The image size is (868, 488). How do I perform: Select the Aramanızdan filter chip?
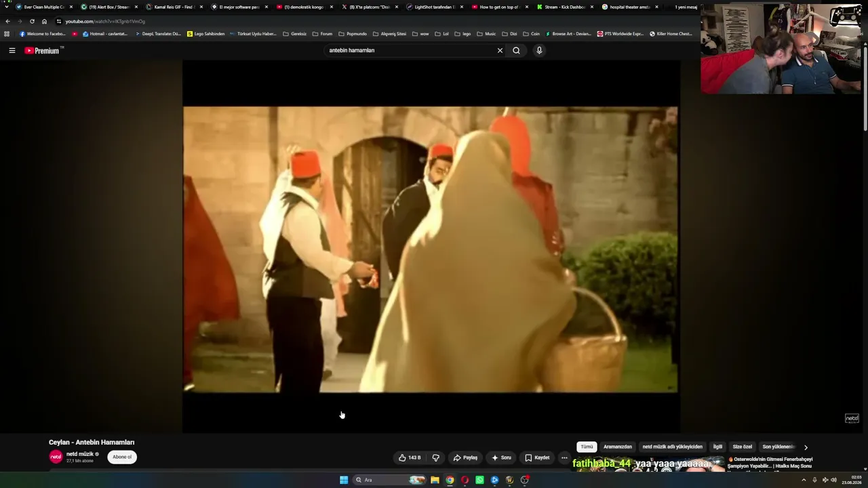[x=618, y=447]
